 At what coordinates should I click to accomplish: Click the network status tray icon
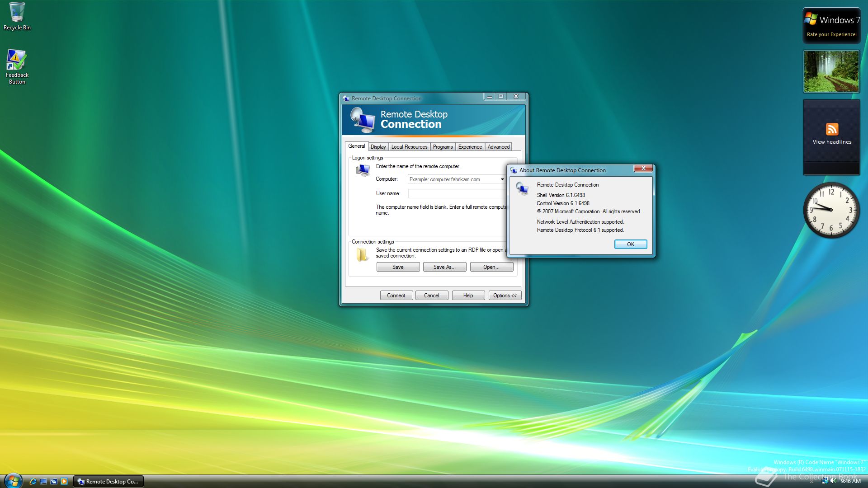tap(825, 481)
